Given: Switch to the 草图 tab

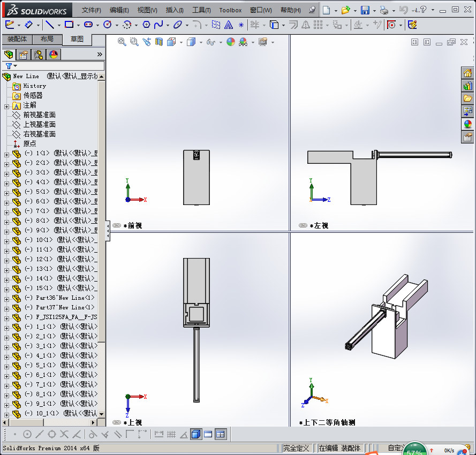Looking at the screenshot, I should [x=77, y=39].
